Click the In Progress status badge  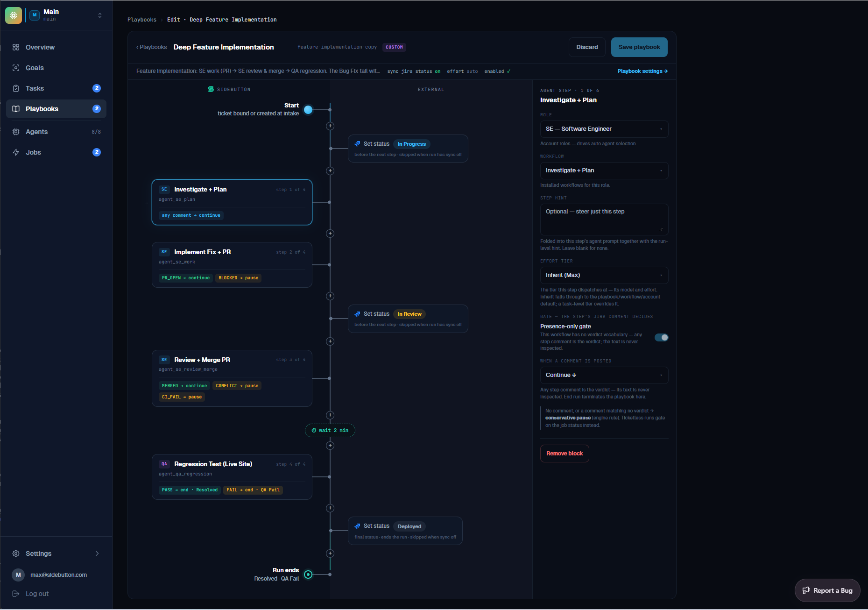(x=411, y=144)
